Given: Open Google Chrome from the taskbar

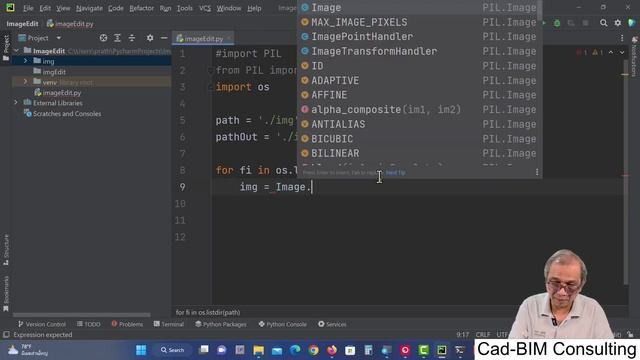Looking at the screenshot, I should [x=313, y=350].
